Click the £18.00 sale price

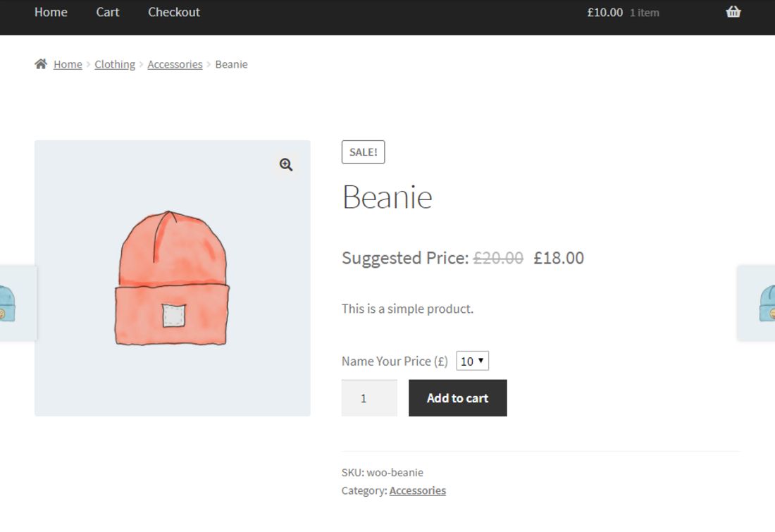[x=559, y=258]
